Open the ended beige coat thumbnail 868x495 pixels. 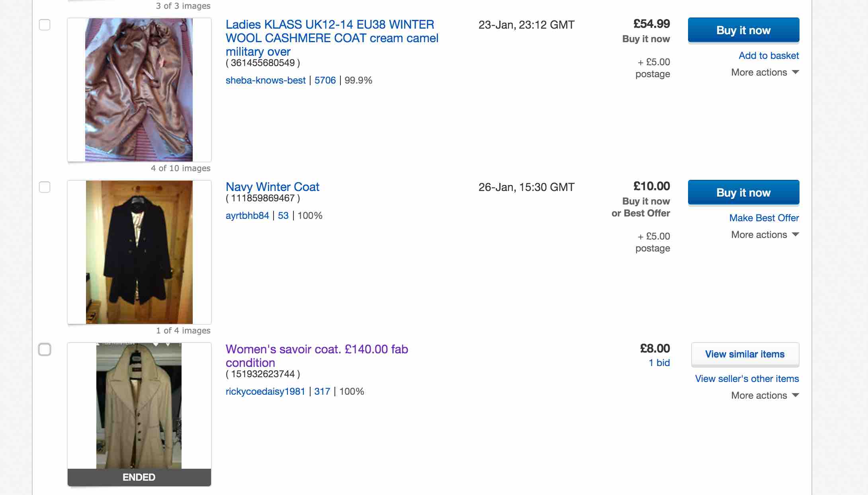139,406
